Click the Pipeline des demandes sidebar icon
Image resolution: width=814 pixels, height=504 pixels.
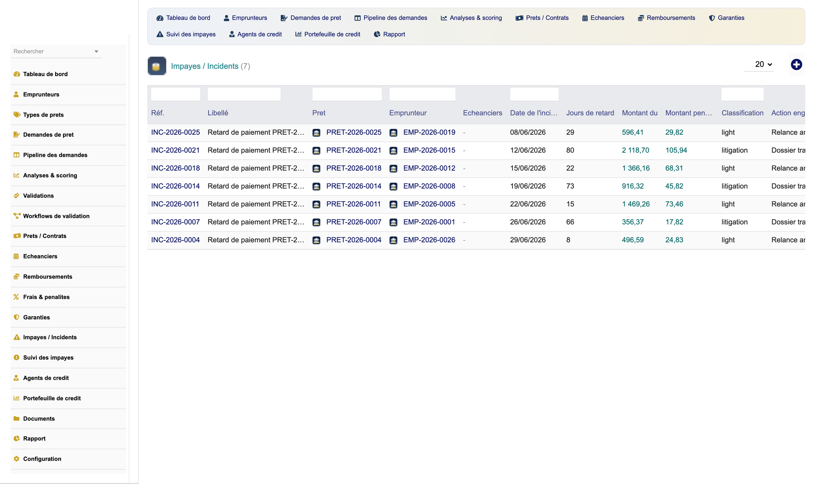17,155
